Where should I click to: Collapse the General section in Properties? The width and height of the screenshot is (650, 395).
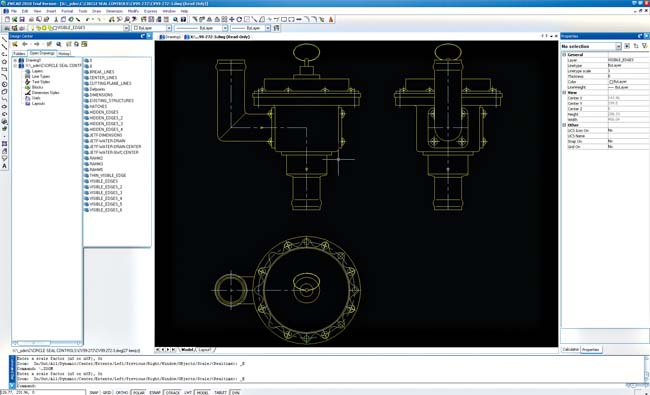pos(564,55)
